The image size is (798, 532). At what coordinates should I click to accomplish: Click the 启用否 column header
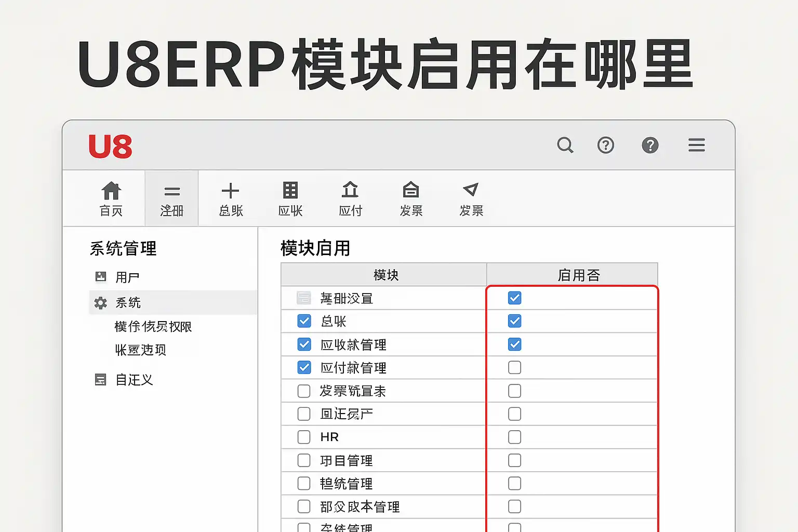[x=573, y=275]
